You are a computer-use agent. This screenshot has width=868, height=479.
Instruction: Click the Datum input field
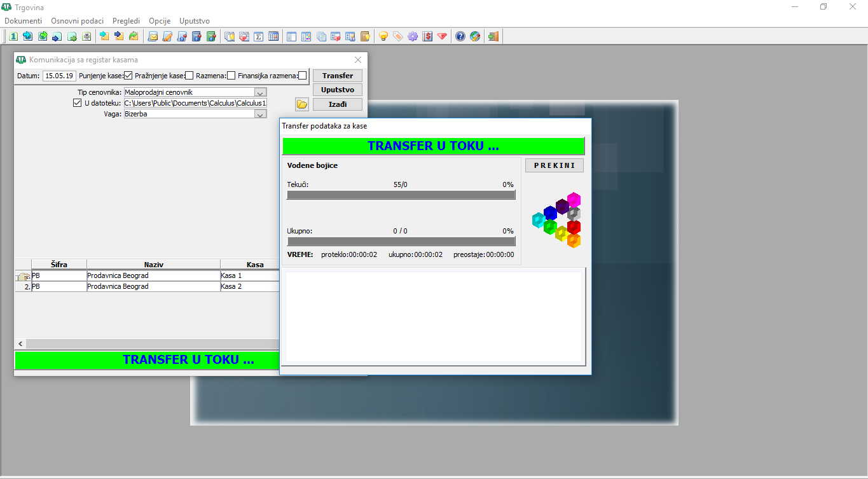pyautogui.click(x=59, y=76)
